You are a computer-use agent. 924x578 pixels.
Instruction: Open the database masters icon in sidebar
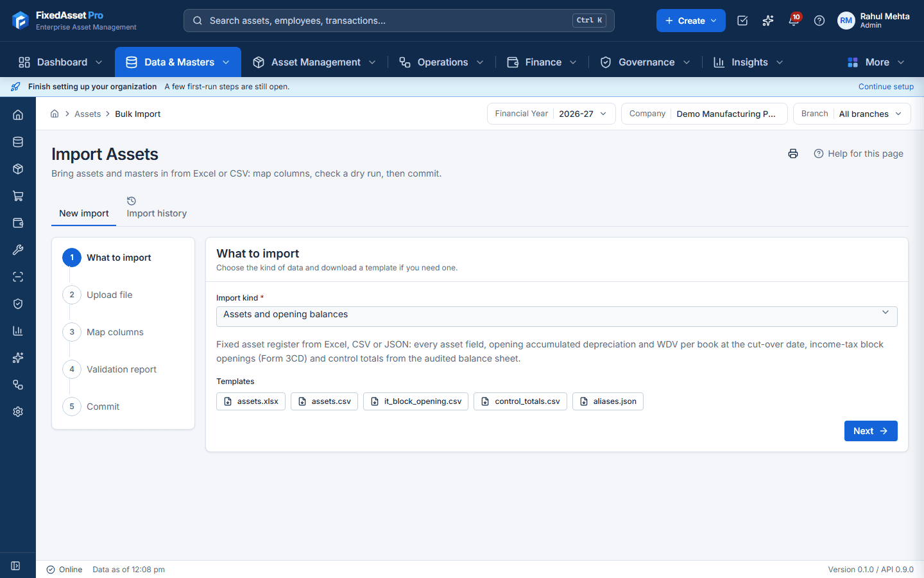[18, 142]
